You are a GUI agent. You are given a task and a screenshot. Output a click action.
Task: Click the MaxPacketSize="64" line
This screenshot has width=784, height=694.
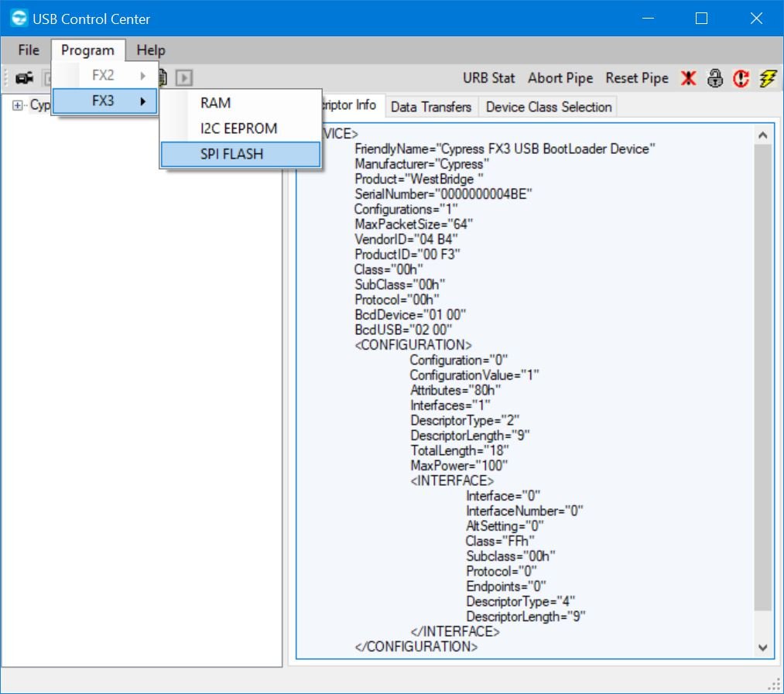click(x=413, y=224)
